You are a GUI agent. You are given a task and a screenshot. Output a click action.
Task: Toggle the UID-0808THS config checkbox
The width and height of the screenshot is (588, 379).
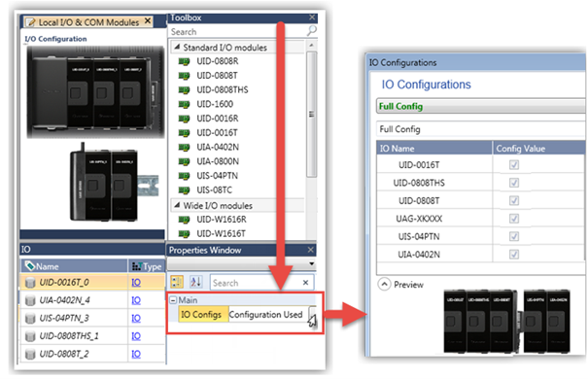click(x=514, y=183)
